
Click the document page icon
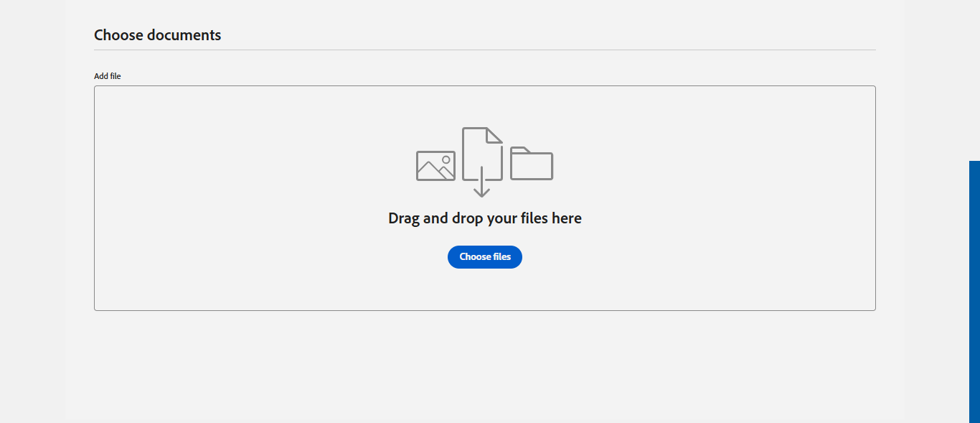point(482,154)
